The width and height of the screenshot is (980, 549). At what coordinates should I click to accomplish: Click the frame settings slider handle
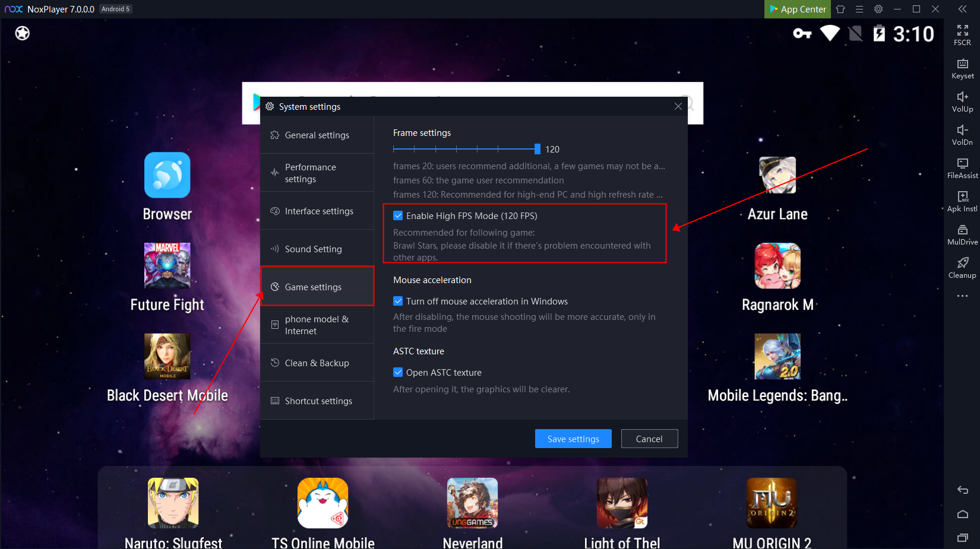537,149
